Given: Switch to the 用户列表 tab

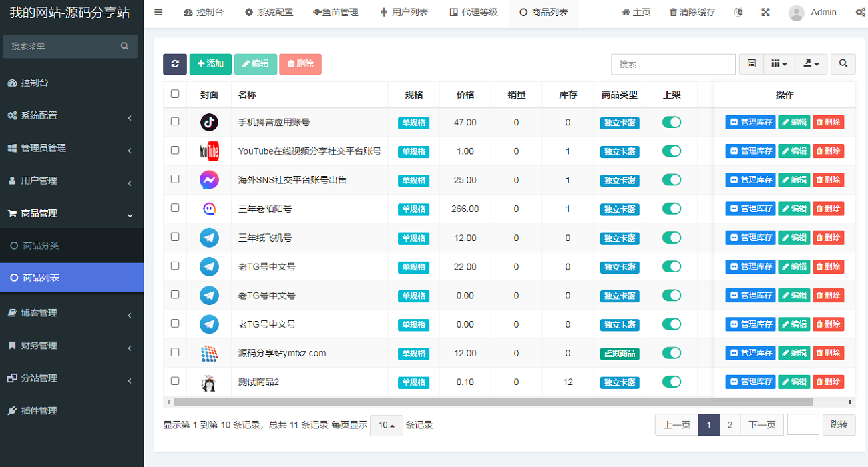Looking at the screenshot, I should (x=404, y=13).
